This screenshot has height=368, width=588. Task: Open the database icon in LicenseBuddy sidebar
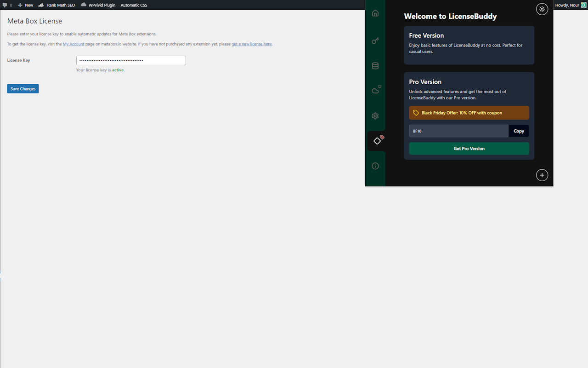[375, 66]
